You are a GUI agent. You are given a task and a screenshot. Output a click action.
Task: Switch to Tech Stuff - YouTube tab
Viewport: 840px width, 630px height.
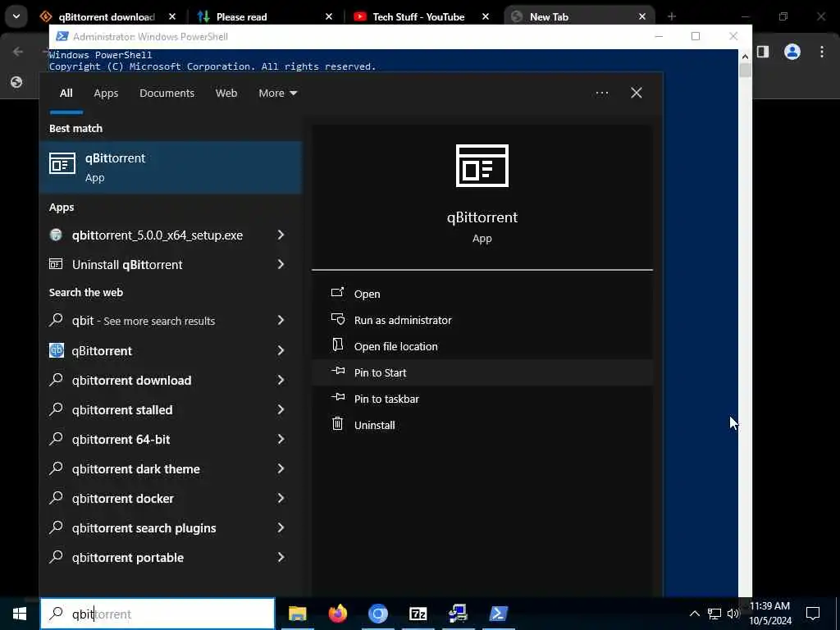[x=418, y=17]
